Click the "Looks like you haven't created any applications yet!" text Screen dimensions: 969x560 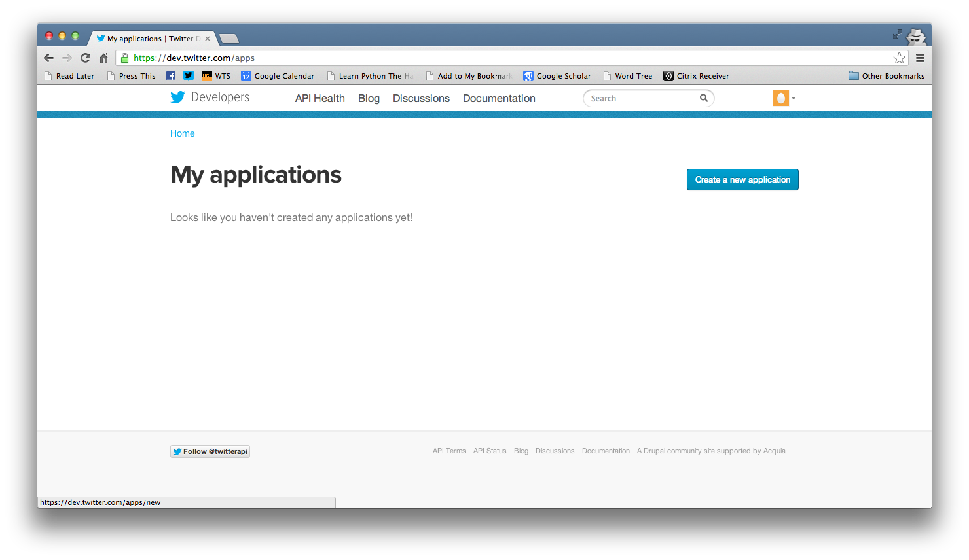click(x=291, y=218)
